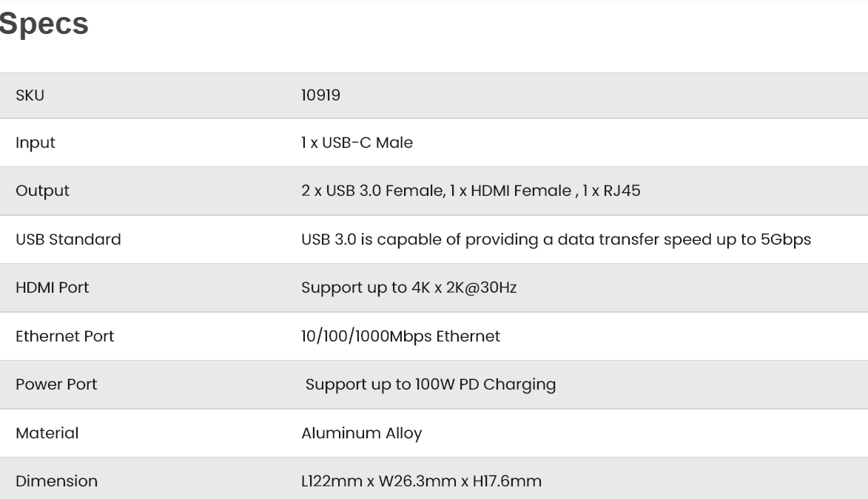Select the Power Port label
868x499 pixels.
pos(56,384)
